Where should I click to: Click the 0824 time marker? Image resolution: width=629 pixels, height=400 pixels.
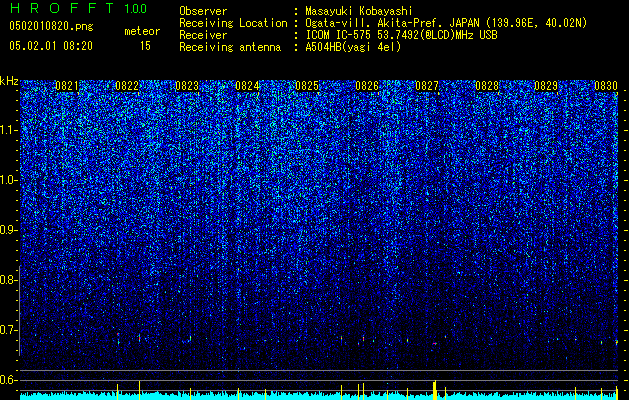click(x=247, y=86)
